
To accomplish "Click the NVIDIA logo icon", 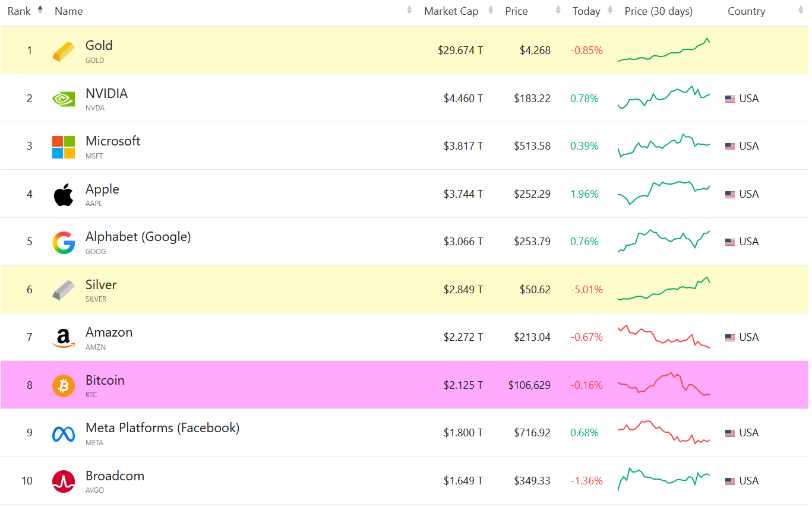I will point(64,99).
